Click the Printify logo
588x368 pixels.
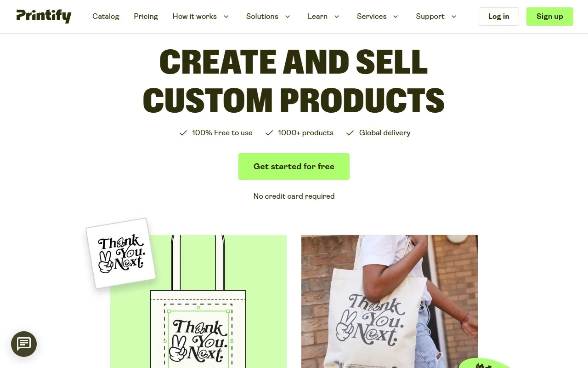[x=44, y=17]
